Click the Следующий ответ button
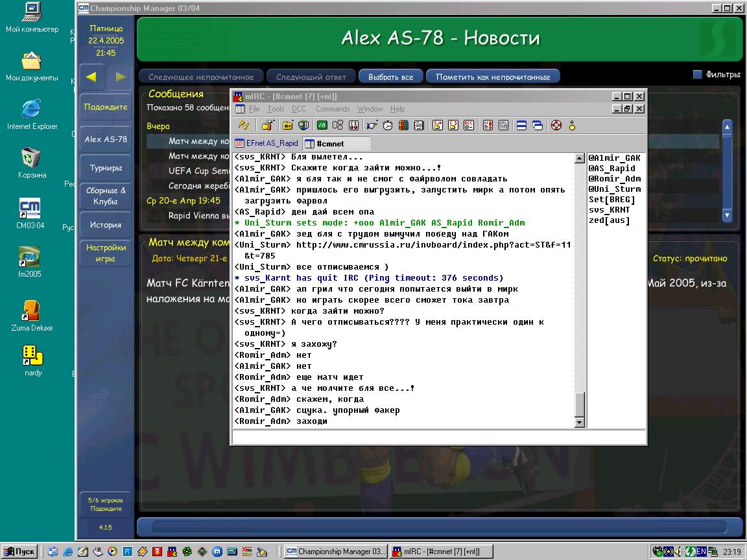The height and width of the screenshot is (560, 747). 311,76
